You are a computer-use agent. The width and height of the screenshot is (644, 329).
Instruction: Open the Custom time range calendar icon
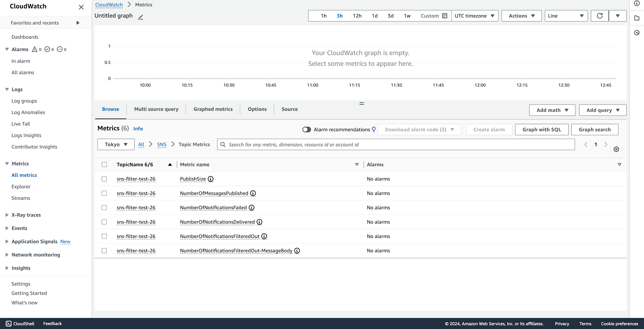(x=445, y=16)
